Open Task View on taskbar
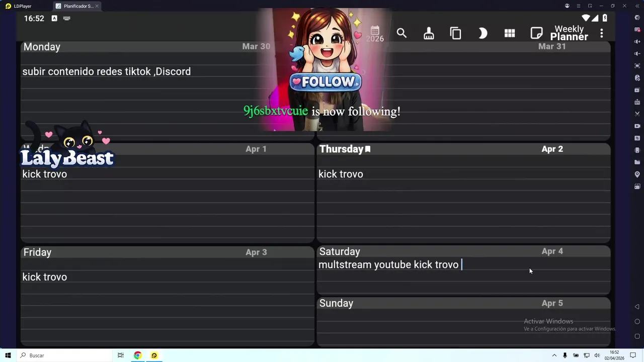 pos(121,355)
